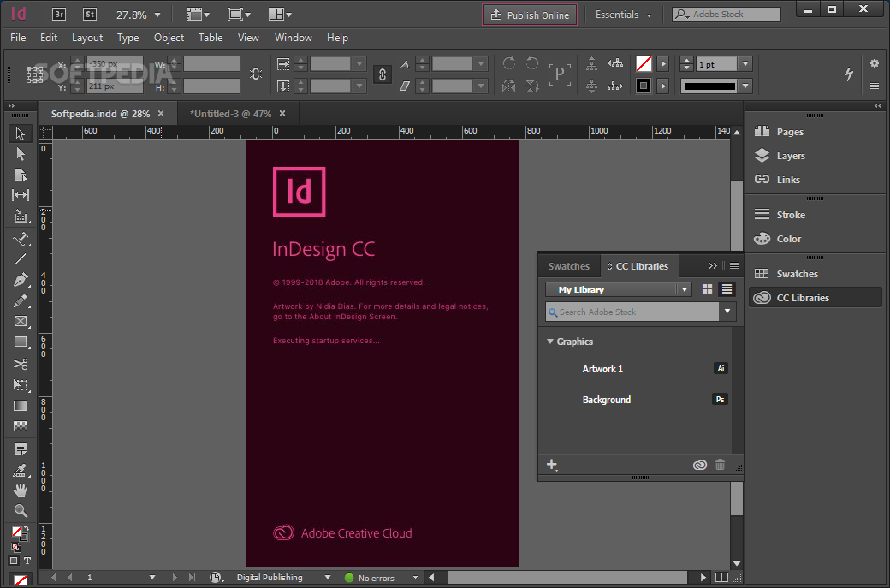The height and width of the screenshot is (588, 890).
Task: Swap fill and stroke colors
Action: (26, 528)
